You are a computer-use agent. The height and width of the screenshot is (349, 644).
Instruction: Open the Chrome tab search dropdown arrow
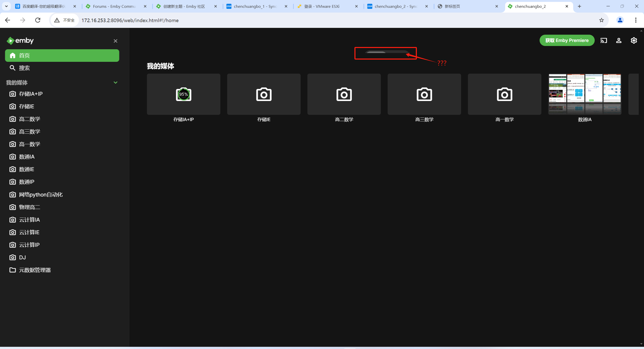click(6, 6)
